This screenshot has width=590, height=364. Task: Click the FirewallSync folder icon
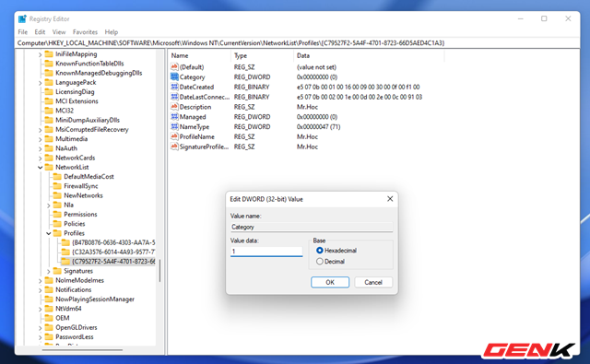point(57,186)
